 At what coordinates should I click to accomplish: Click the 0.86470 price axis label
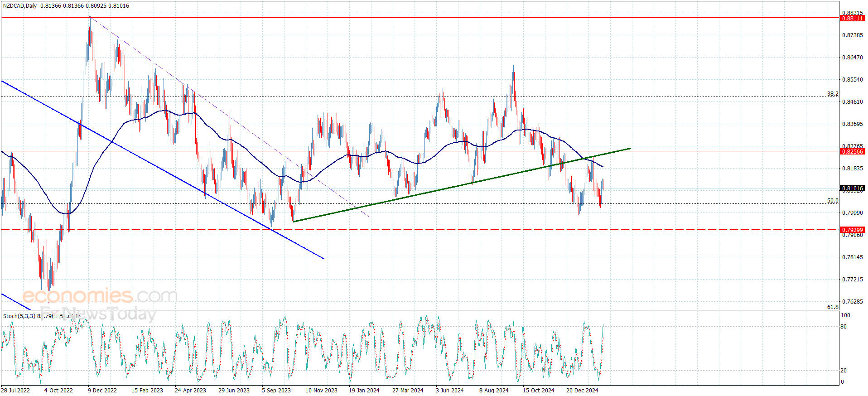852,58
